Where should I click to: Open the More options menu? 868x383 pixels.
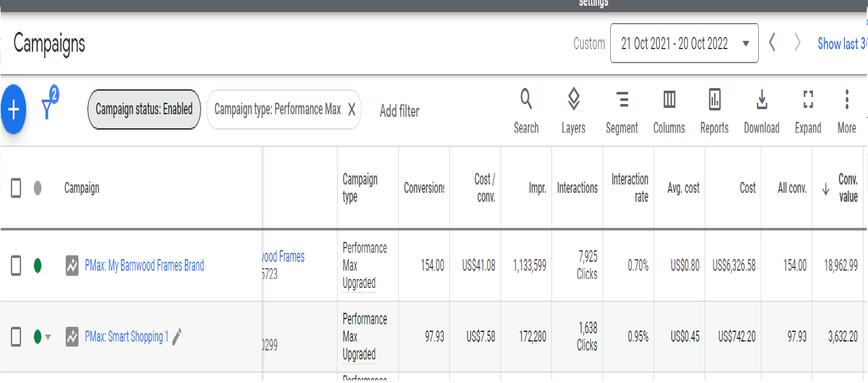846,110
